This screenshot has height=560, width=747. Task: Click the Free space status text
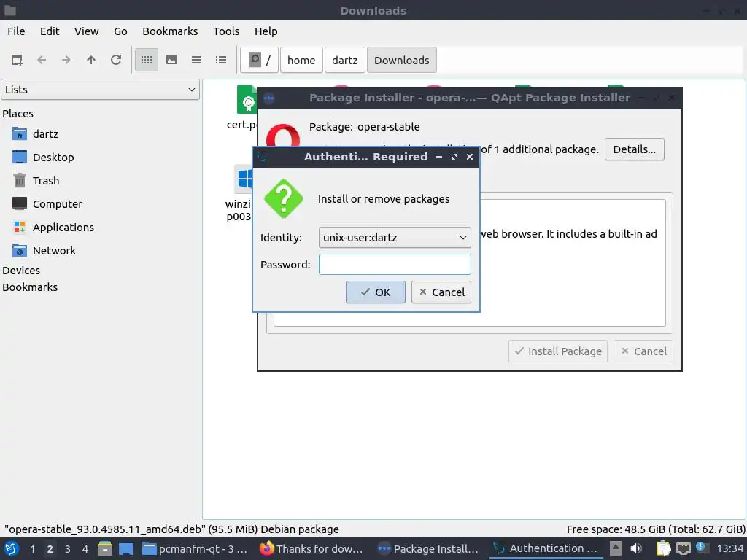[656, 529]
